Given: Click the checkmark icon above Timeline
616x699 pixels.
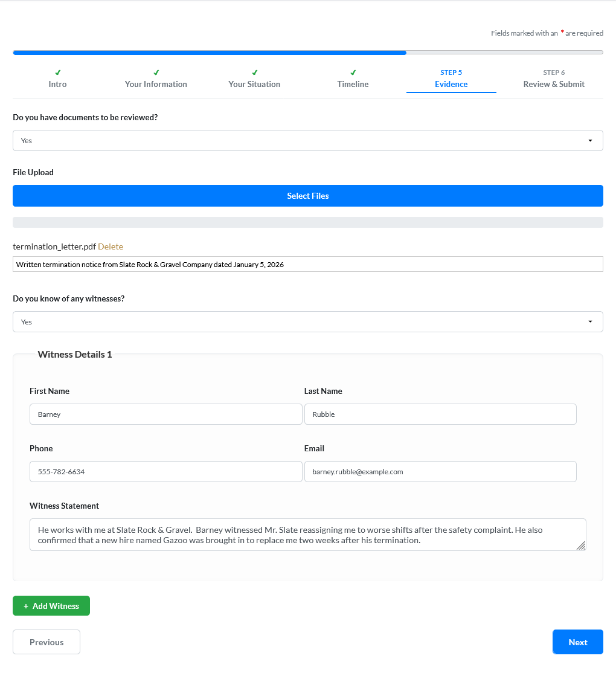Looking at the screenshot, I should (x=353, y=72).
